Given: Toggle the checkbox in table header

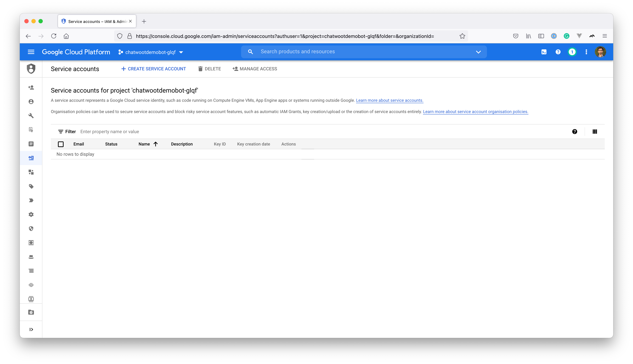Looking at the screenshot, I should pos(61,144).
